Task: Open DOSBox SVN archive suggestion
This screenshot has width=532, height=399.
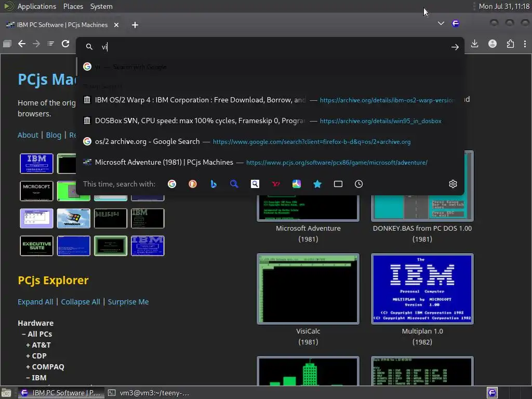Action: (x=270, y=121)
